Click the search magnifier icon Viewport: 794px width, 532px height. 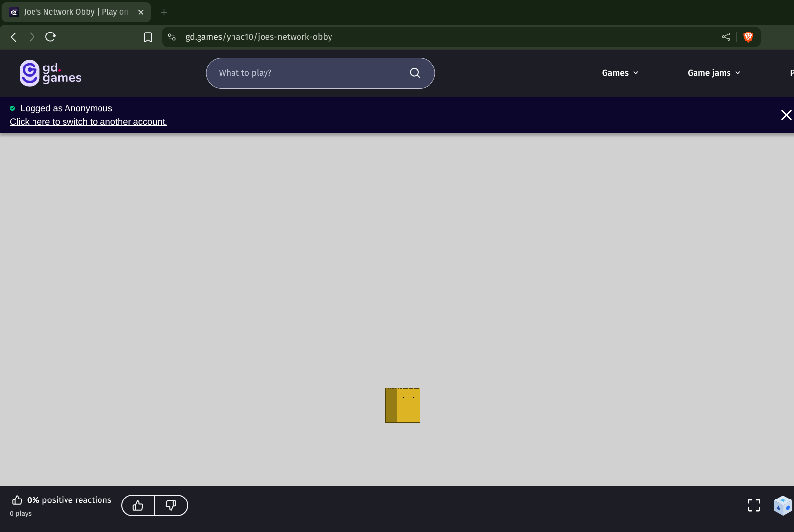coord(415,73)
